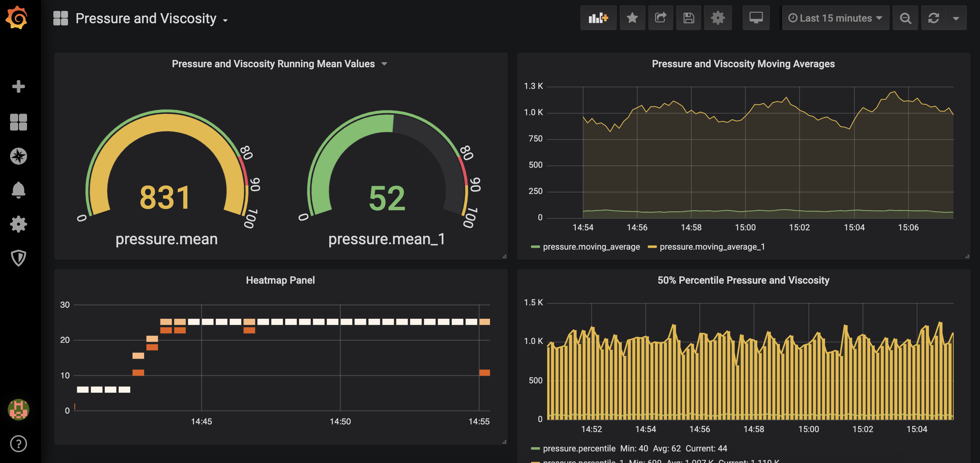Open the Alerting bell icon
The image size is (980, 463).
point(18,190)
